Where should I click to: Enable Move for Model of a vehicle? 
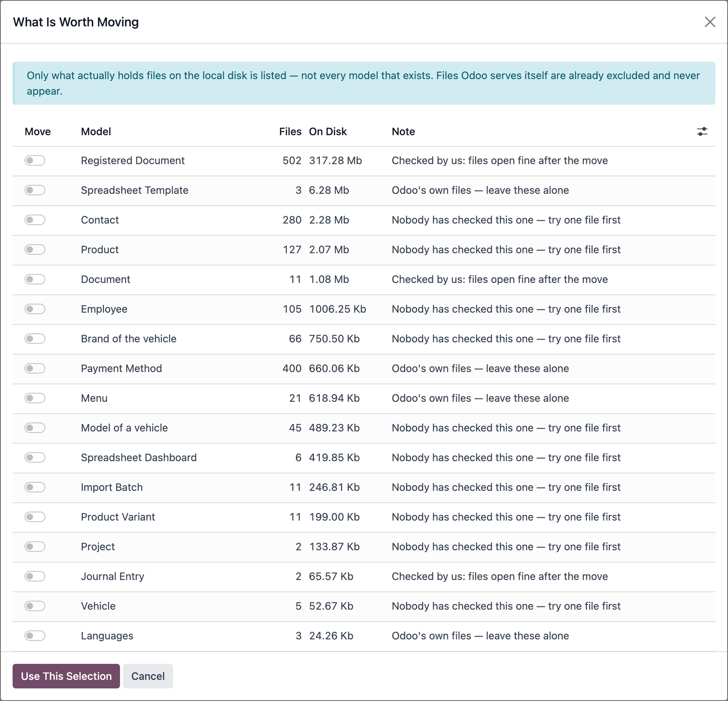pyautogui.click(x=35, y=428)
